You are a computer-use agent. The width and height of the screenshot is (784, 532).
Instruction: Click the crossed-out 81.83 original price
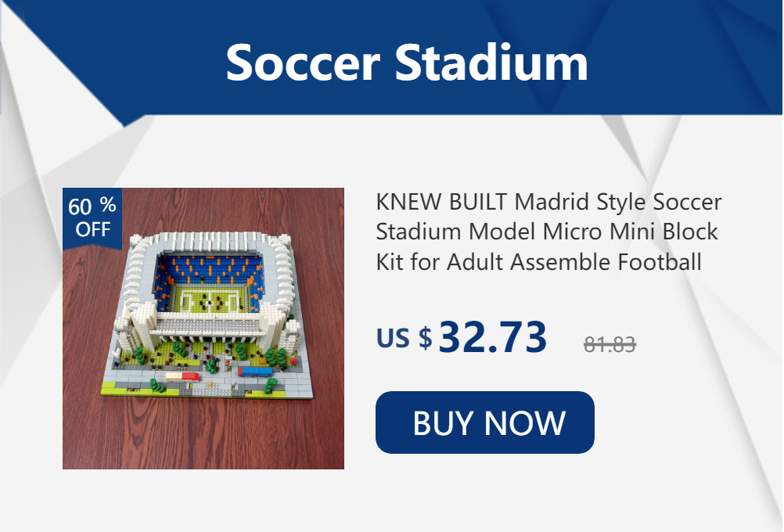tap(610, 344)
